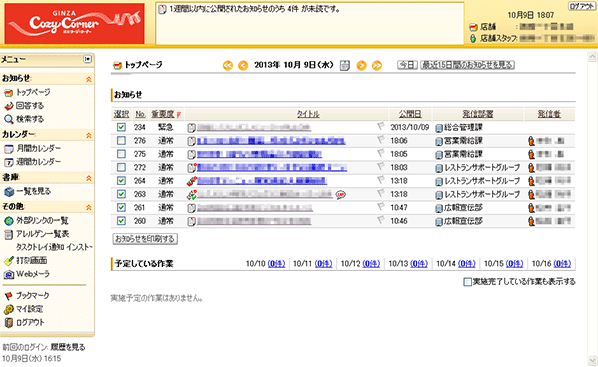
Task: Click the unread notice icon in header message
Action: (x=162, y=10)
